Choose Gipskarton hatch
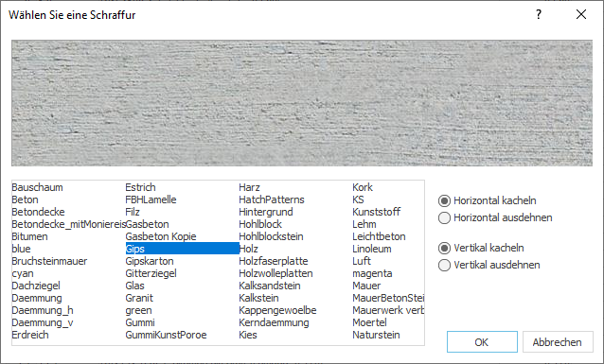Viewport: 604px width, 364px height. click(x=150, y=261)
